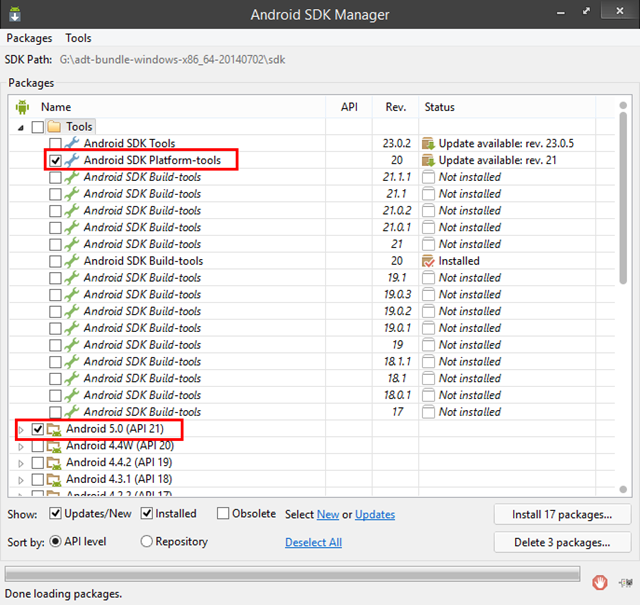
Task: Click the Android robot icon in Name header
Action: (x=22, y=107)
